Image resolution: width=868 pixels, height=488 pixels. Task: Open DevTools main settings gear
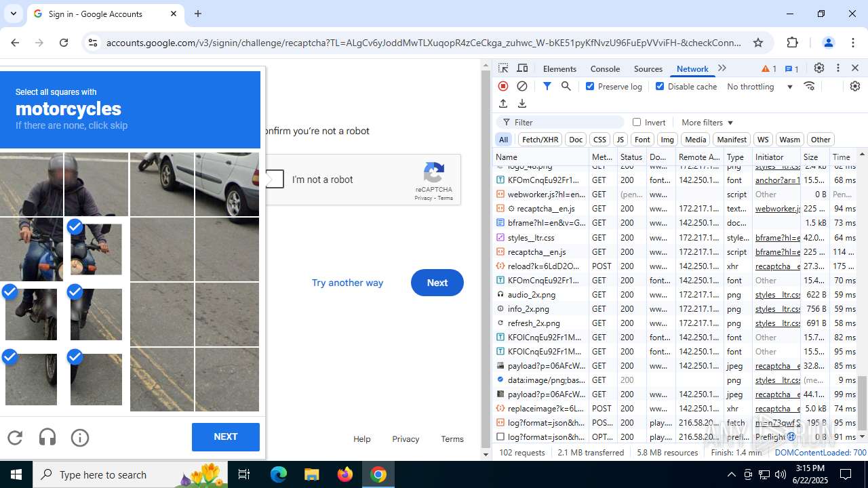click(x=819, y=68)
